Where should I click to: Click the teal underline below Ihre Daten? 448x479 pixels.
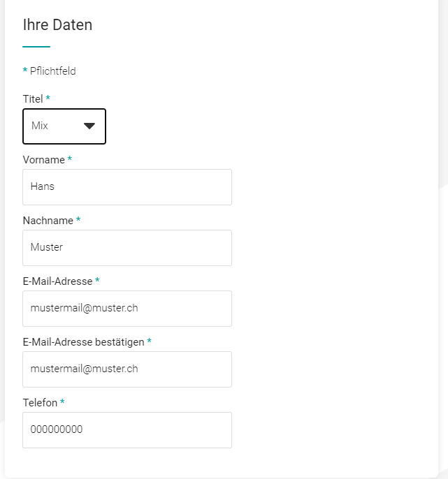click(x=36, y=47)
